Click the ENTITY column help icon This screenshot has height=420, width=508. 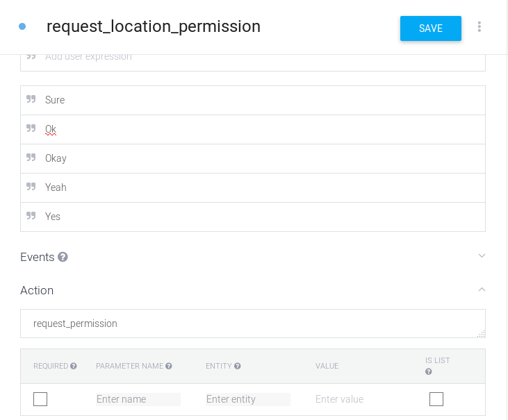click(x=238, y=366)
